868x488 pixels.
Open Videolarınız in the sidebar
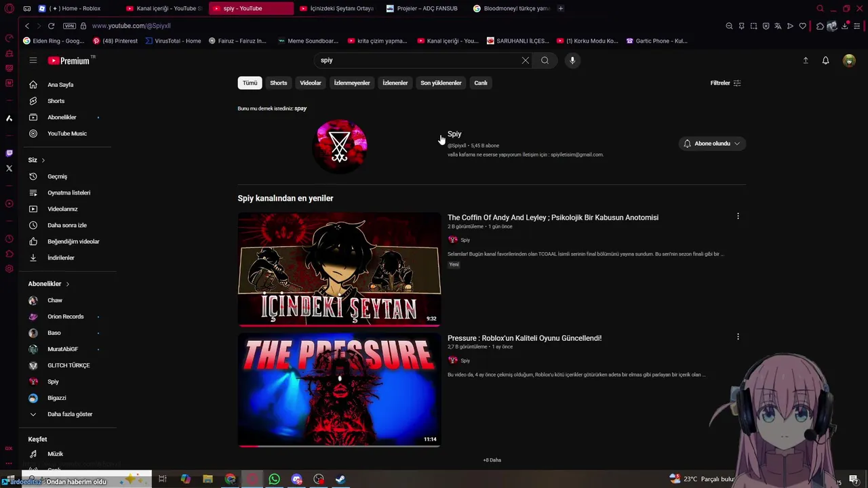pyautogui.click(x=64, y=209)
